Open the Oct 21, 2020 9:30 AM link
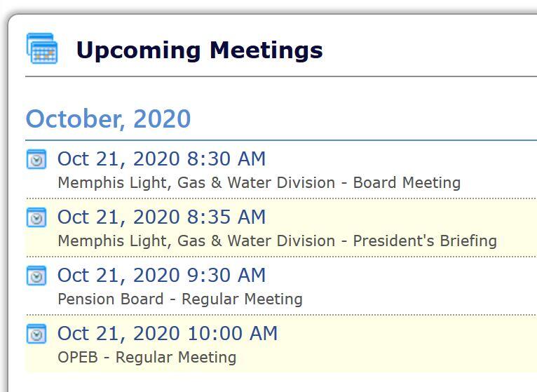The width and height of the screenshot is (537, 392). point(161,276)
